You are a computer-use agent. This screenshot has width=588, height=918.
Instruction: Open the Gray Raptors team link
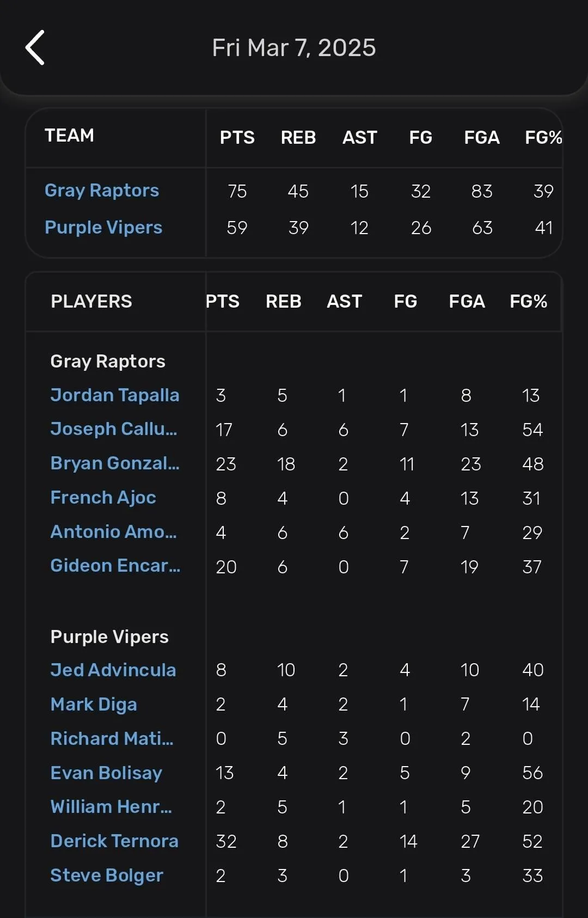click(102, 191)
